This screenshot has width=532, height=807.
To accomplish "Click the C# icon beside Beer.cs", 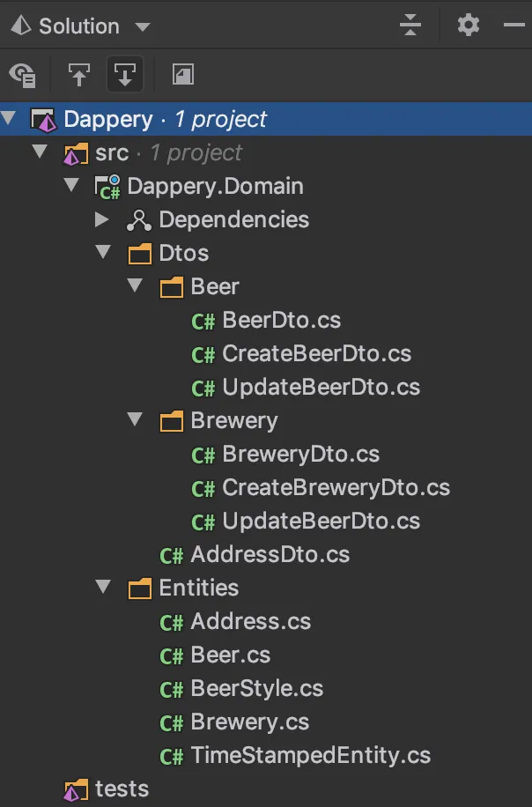I will [x=172, y=656].
